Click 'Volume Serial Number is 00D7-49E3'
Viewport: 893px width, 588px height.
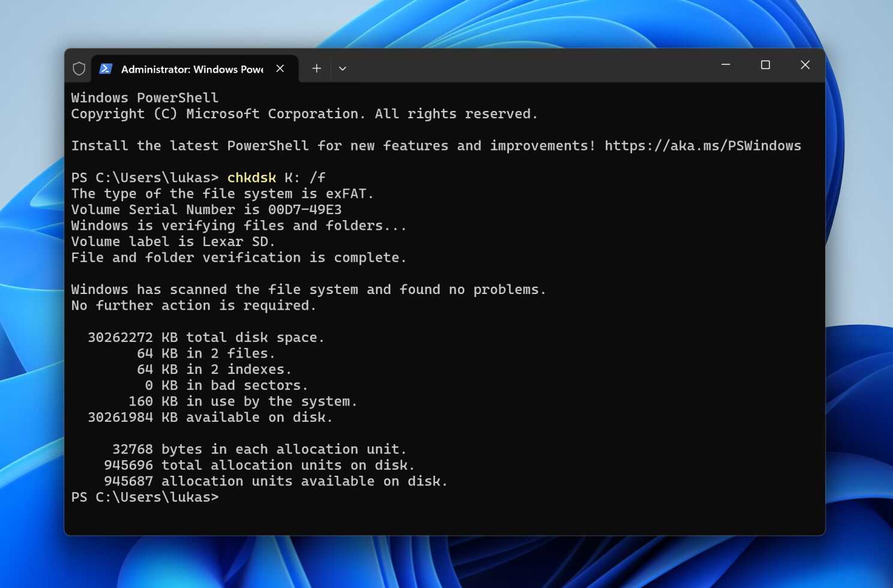pyautogui.click(x=206, y=209)
